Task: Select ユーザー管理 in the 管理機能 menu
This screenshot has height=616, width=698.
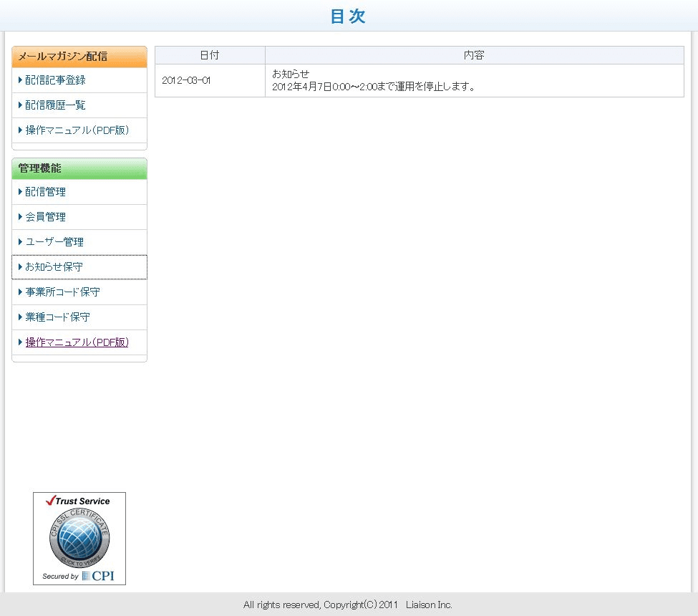Action: (54, 242)
